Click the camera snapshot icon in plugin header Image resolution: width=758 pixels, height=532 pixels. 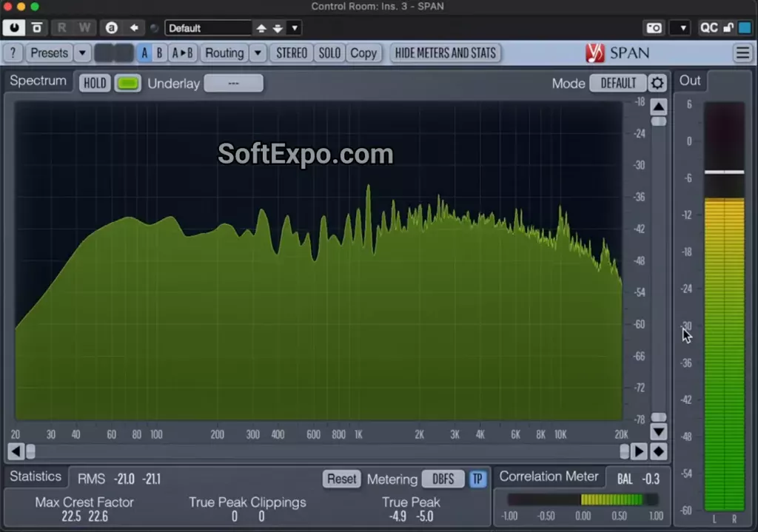coord(654,27)
